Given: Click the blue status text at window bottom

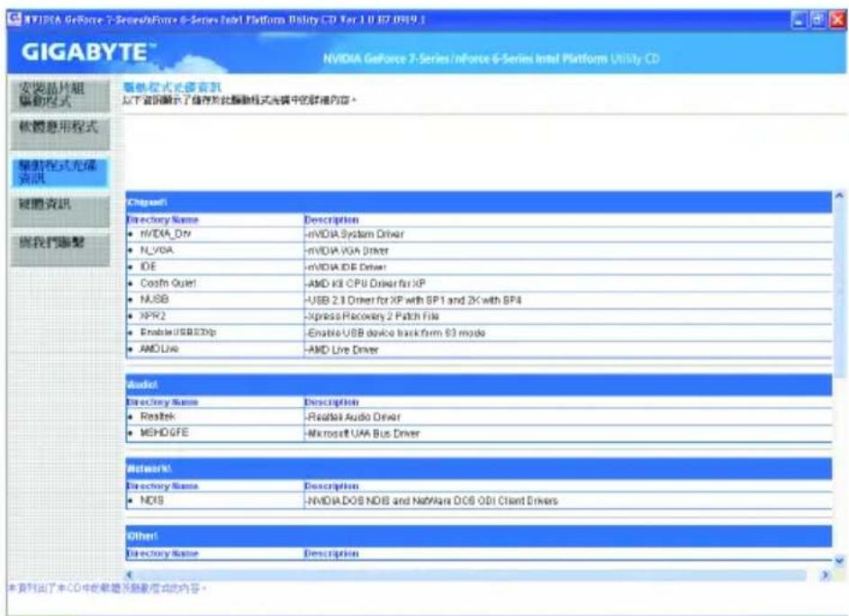Looking at the screenshot, I should (x=107, y=588).
